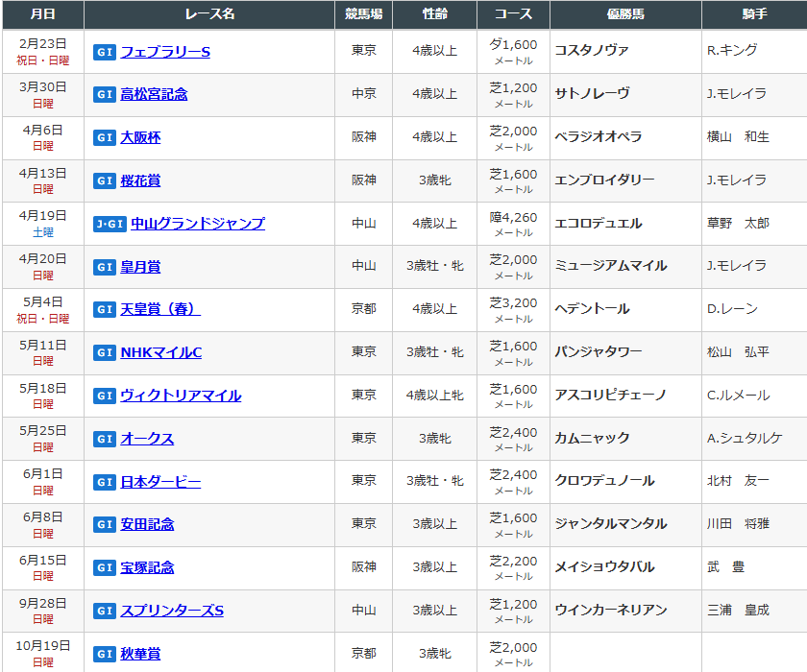View the ヴィクトリアマイル race details link
Viewport: 807px width, 672px height.
[x=181, y=396]
